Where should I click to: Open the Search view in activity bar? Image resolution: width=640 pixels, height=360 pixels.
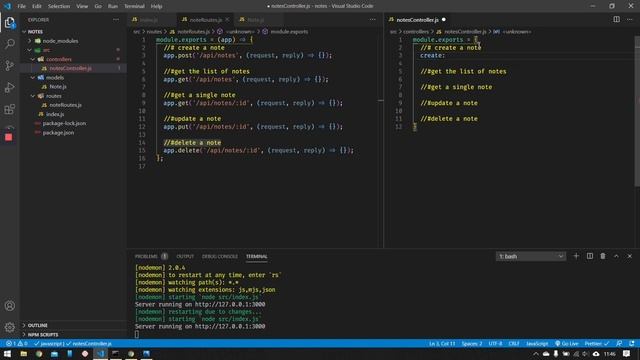tap(9, 44)
